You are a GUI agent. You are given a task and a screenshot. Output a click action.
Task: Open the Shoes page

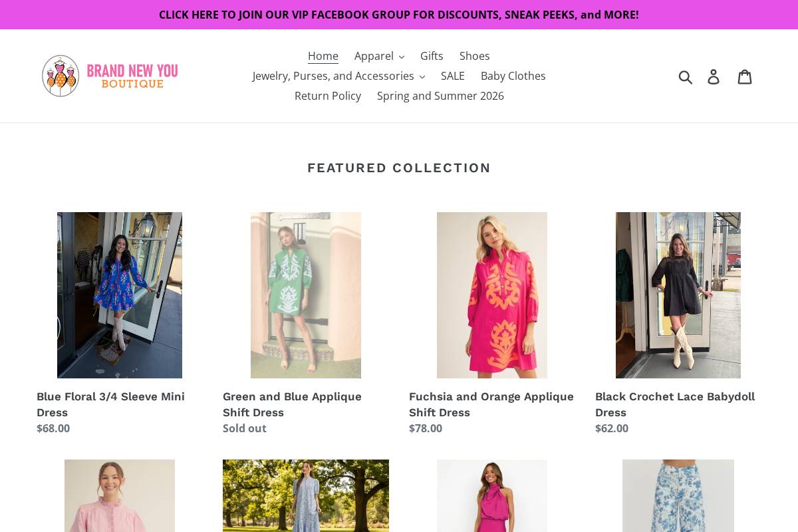[x=474, y=56]
